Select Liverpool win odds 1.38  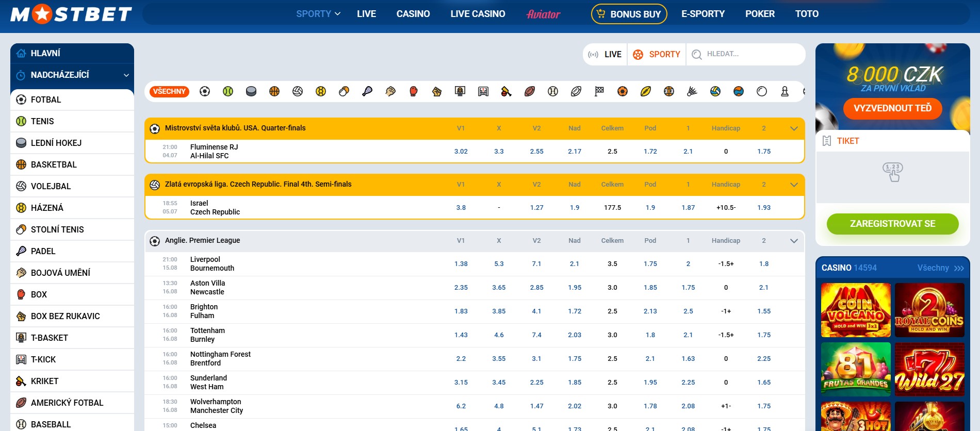click(x=461, y=264)
